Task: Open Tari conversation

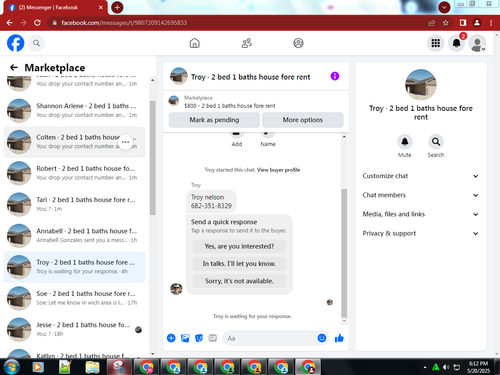Action: (x=74, y=204)
